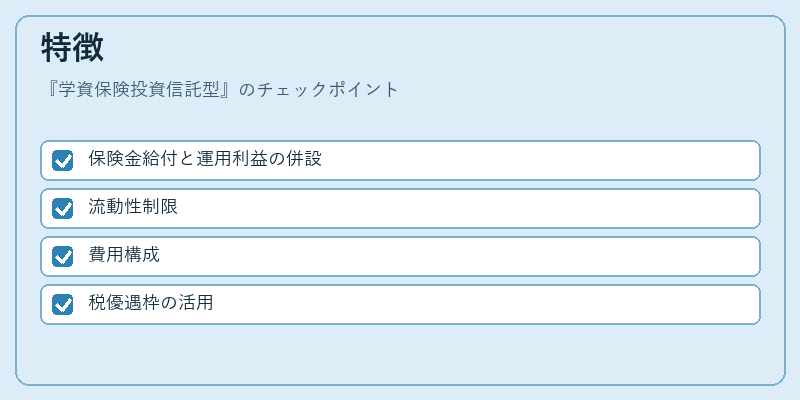
Task: Click the blue check icon beside 費用構成
Action: pyautogui.click(x=62, y=257)
